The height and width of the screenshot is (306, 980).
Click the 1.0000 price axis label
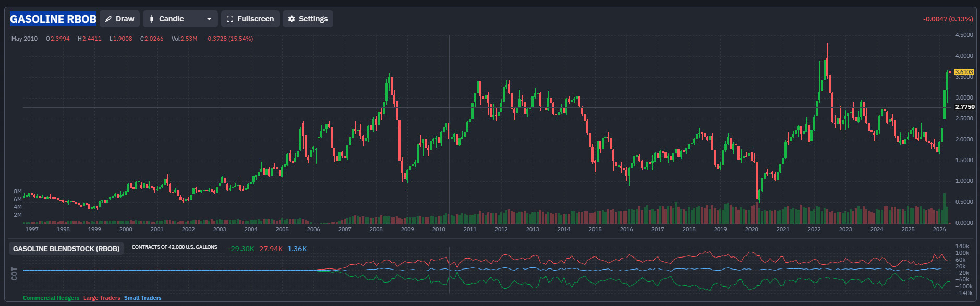coord(964,181)
